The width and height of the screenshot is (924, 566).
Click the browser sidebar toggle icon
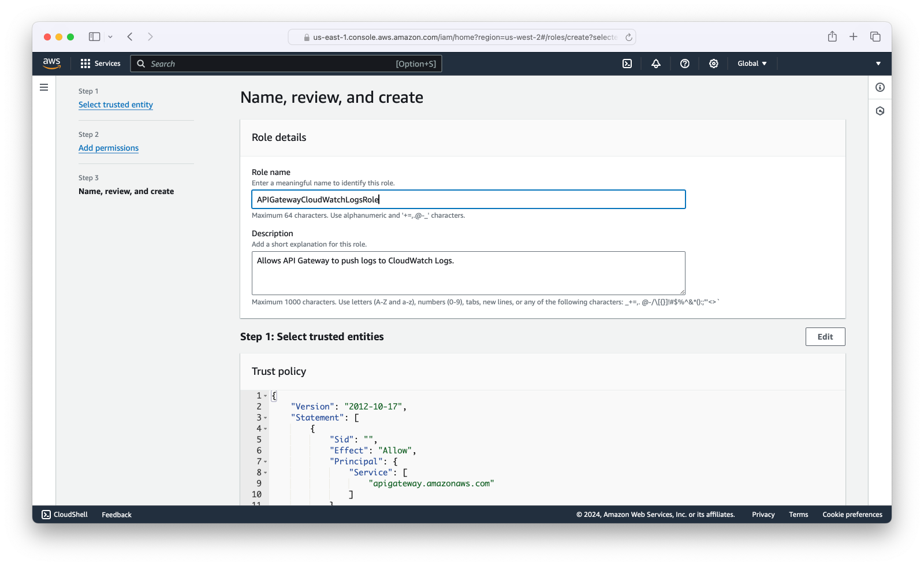point(94,37)
